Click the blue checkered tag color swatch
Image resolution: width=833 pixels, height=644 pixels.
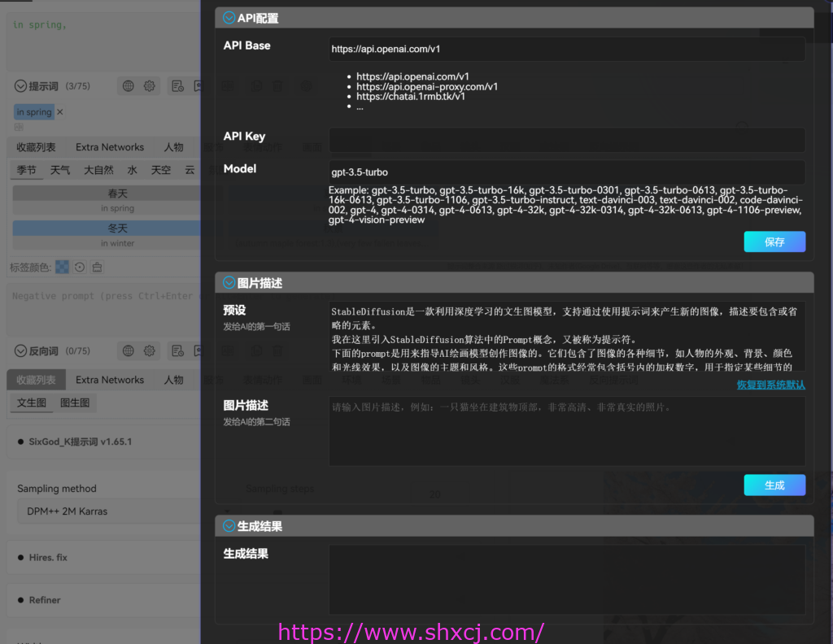click(63, 266)
